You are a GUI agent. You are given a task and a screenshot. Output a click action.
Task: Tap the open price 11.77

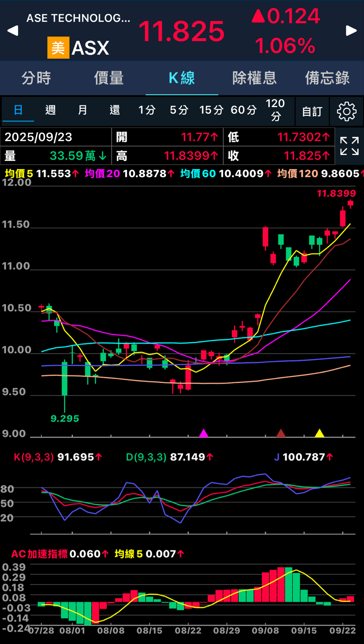pos(200,137)
